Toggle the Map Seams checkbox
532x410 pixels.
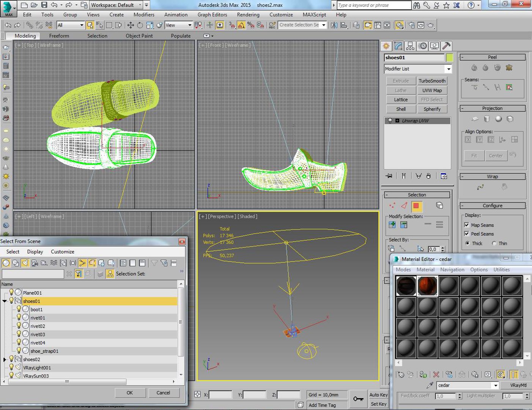click(x=467, y=225)
